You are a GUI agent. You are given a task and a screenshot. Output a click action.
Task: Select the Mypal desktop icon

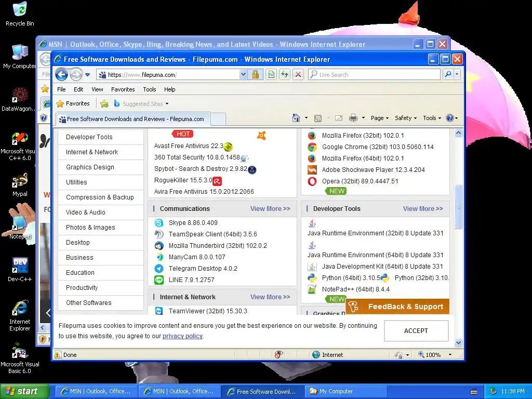pos(20,185)
